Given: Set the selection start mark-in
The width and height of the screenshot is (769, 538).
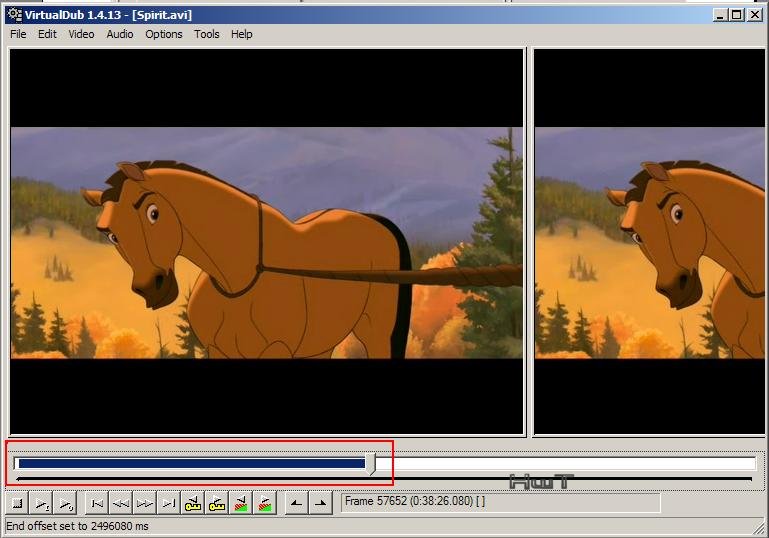Looking at the screenshot, I should pyautogui.click(x=297, y=503).
